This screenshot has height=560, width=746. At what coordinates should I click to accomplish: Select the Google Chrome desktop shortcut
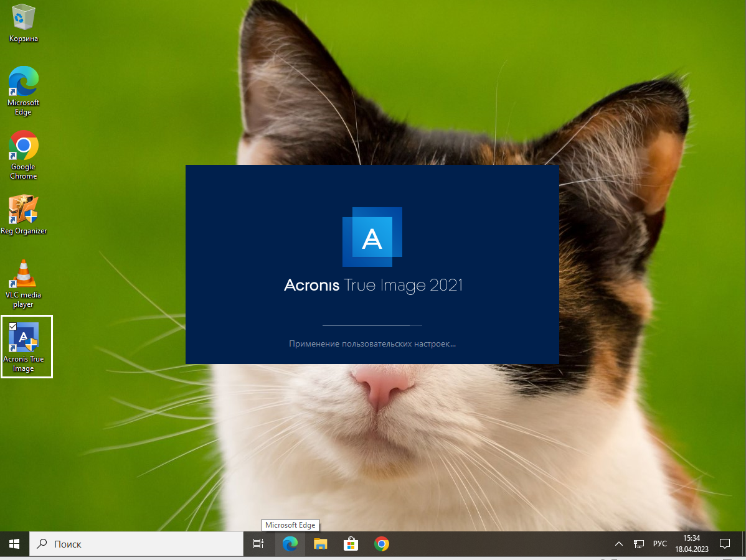click(23, 156)
